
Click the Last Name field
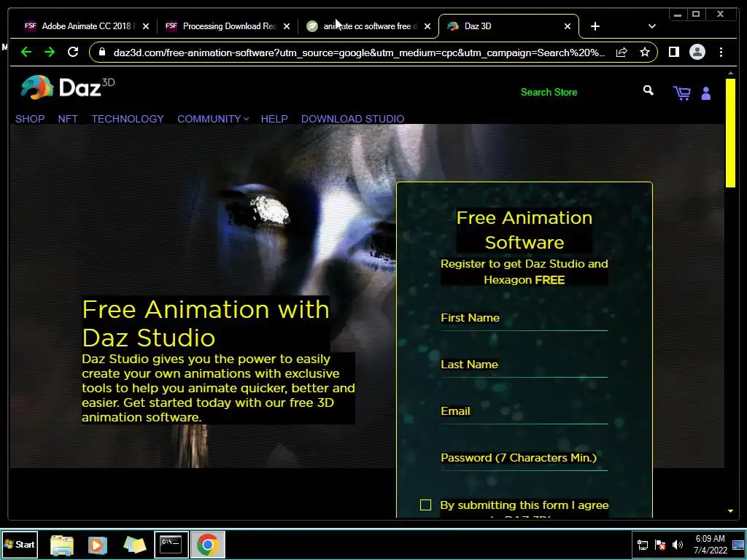tap(524, 365)
